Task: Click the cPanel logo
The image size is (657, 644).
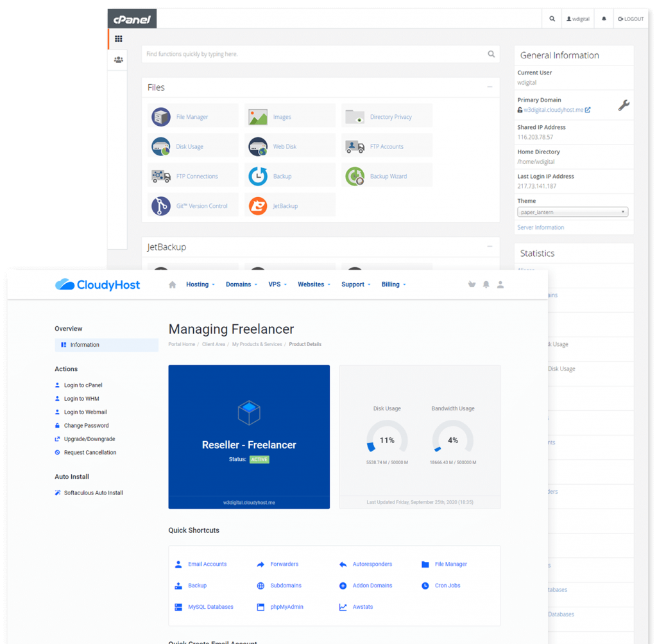Action: 132,19
